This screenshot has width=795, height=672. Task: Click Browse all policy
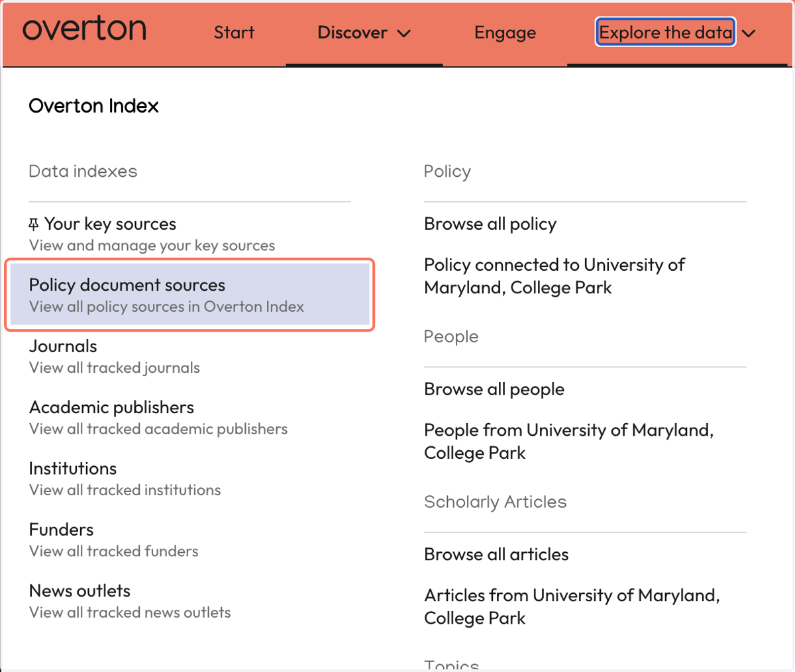click(x=490, y=224)
